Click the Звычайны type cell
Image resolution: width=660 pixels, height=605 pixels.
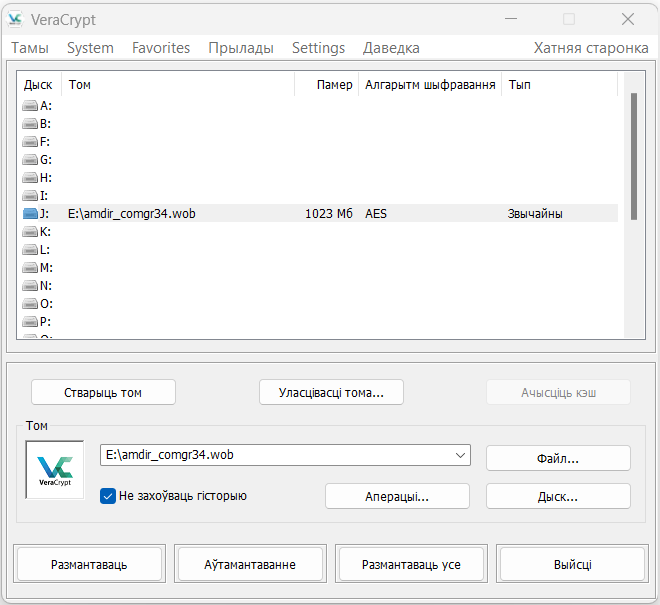pos(535,214)
